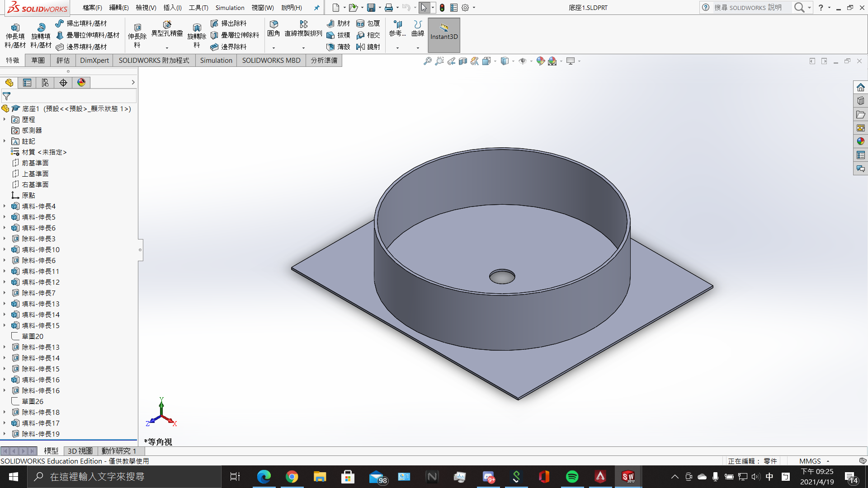Toggle the Instant3D button
The height and width of the screenshot is (488, 868).
coord(443,35)
